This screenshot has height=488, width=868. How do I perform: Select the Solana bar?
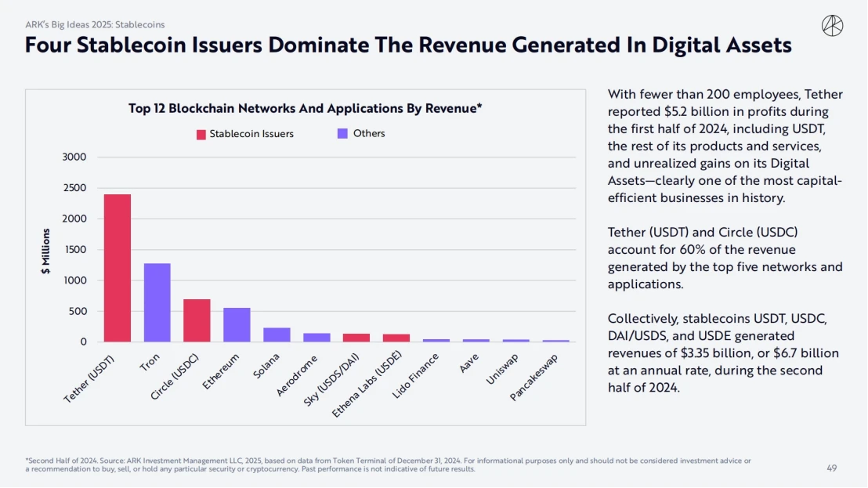coord(277,334)
